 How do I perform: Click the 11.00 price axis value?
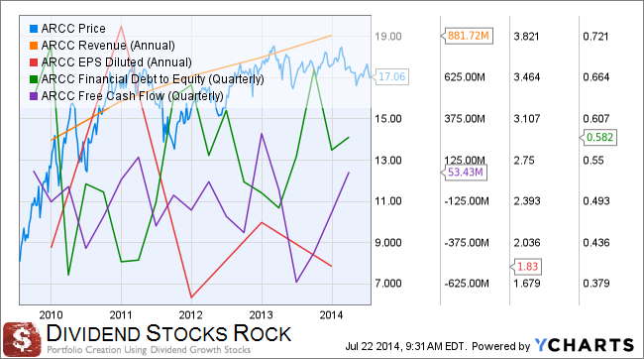(388, 201)
